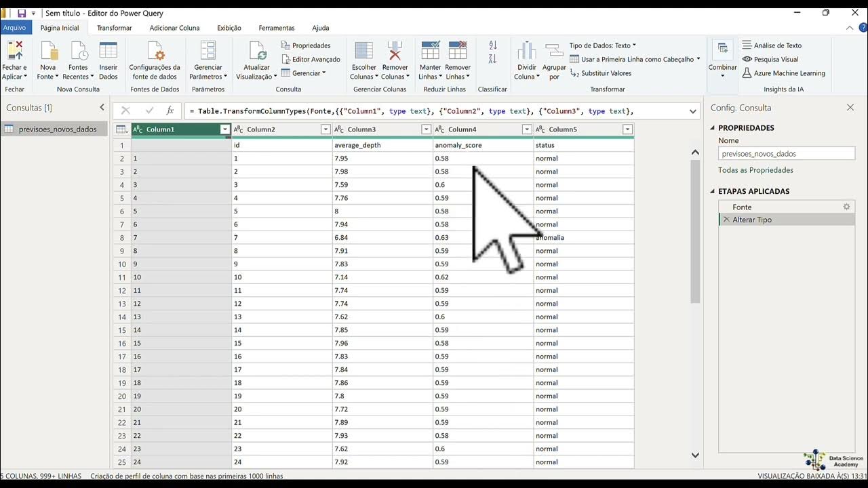Open Column5 filter dropdown
Viewport: 868px width, 488px height.
[627, 129]
